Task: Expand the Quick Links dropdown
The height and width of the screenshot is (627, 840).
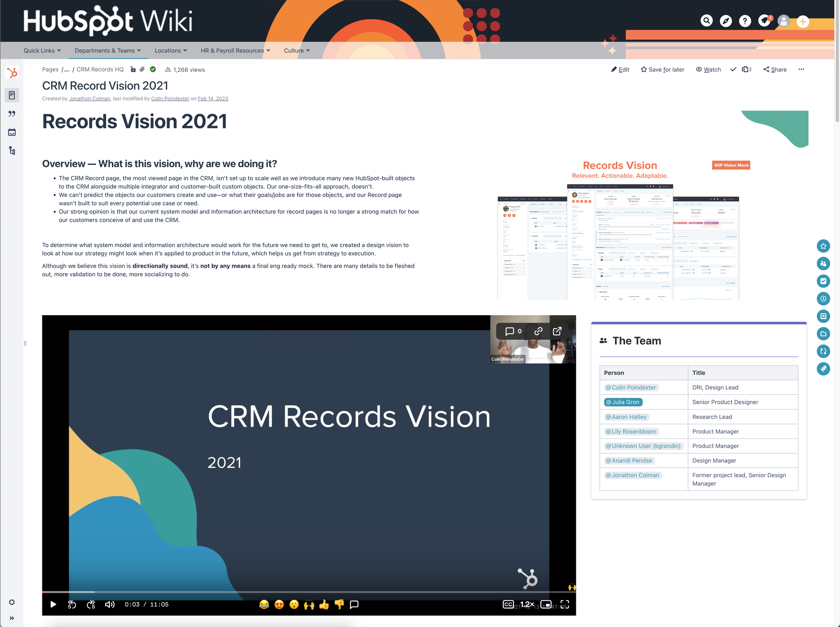Action: (42, 50)
